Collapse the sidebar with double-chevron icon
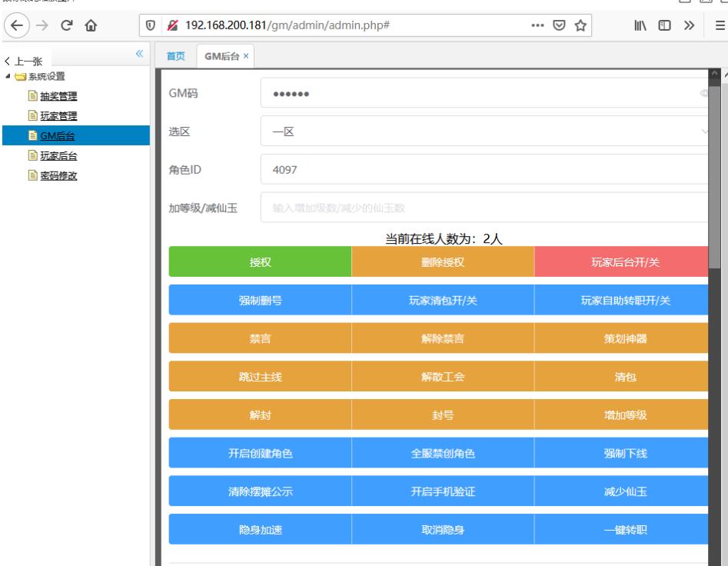 tap(139, 54)
